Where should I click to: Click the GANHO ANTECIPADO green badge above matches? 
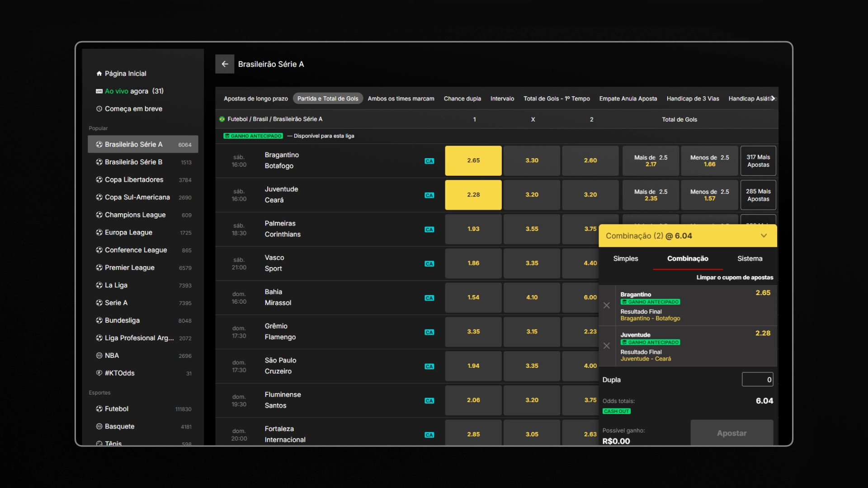253,136
